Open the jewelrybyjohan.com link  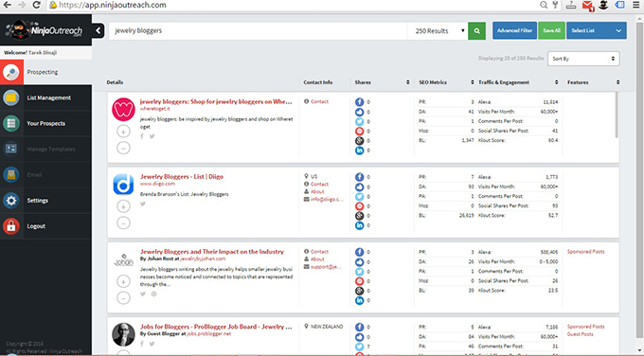[x=203, y=259]
